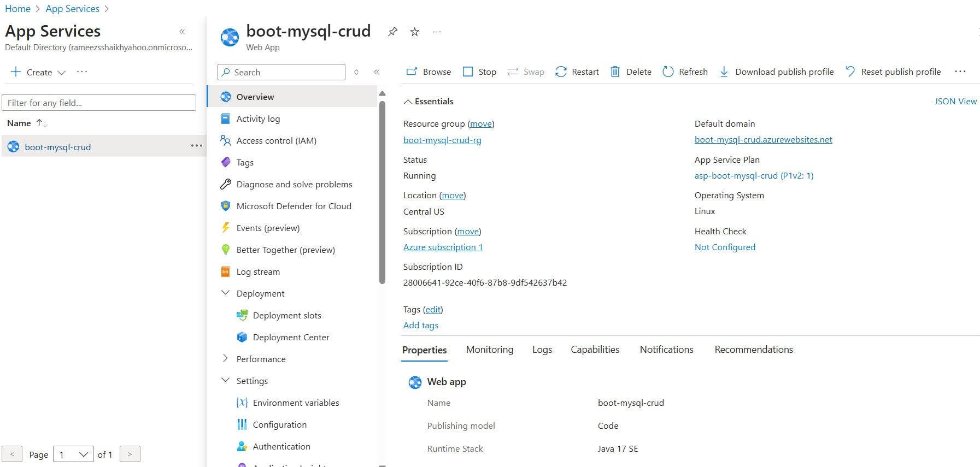Open the ellipsis menu beside Create
980x467 pixels.
[x=82, y=72]
